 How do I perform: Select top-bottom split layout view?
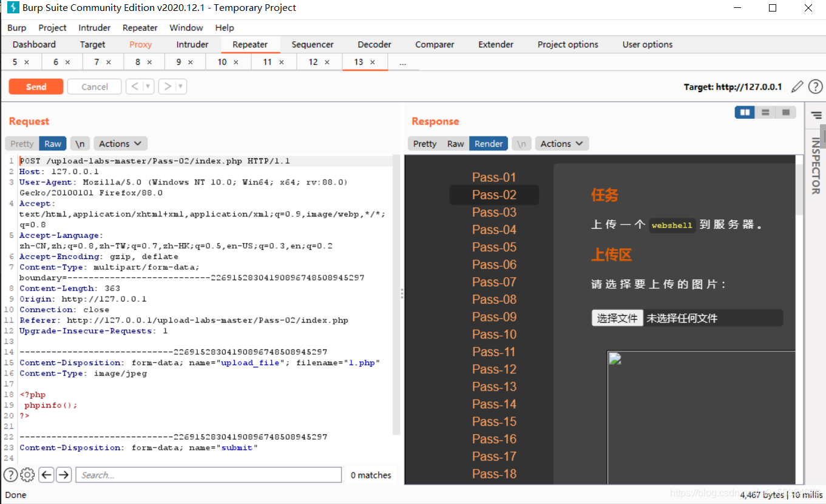click(x=765, y=112)
